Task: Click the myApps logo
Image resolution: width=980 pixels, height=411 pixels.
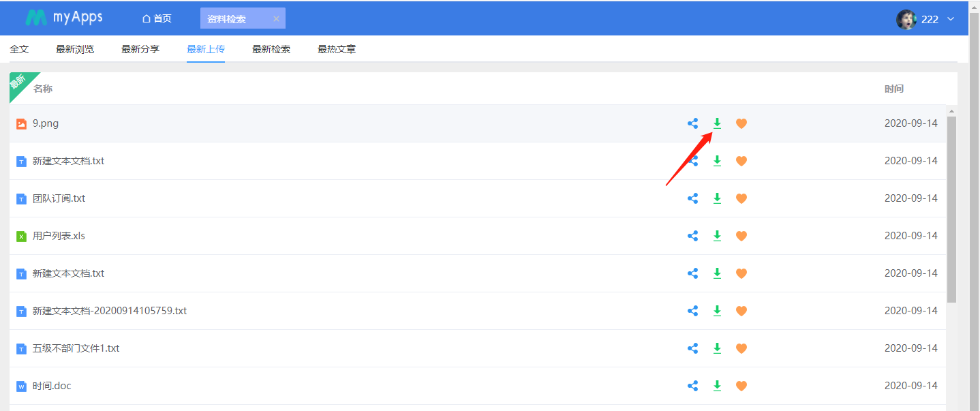Action: tap(64, 18)
